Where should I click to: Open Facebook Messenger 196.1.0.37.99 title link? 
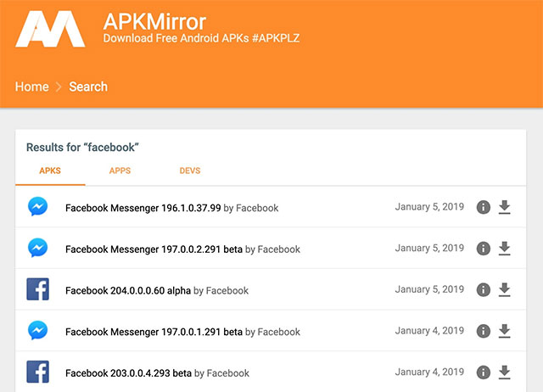click(143, 208)
